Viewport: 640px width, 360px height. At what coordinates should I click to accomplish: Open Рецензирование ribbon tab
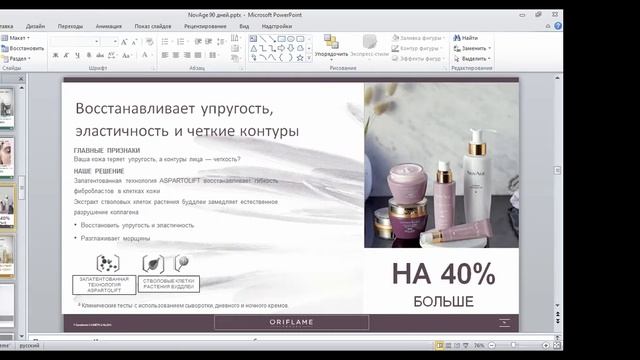coord(205,26)
